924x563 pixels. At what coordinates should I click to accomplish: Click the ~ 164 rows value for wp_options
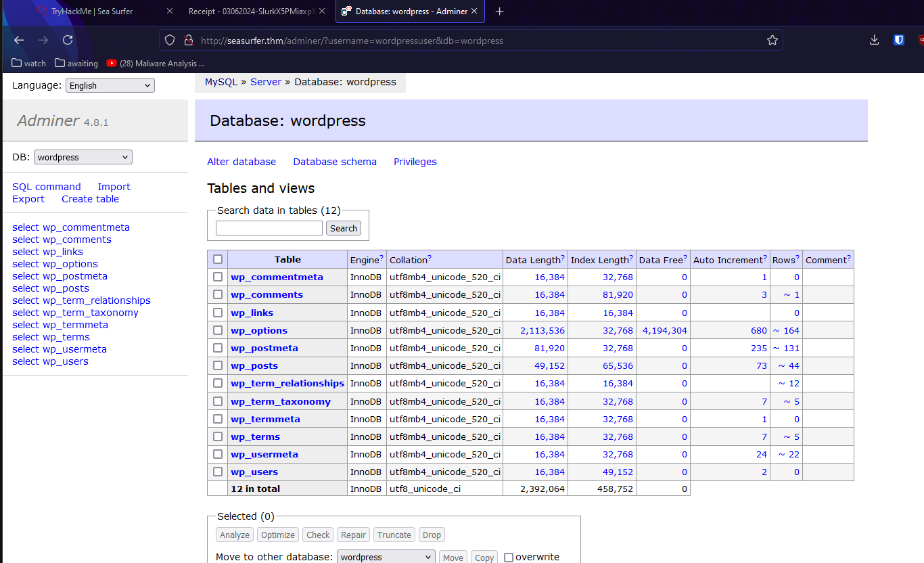[786, 330]
